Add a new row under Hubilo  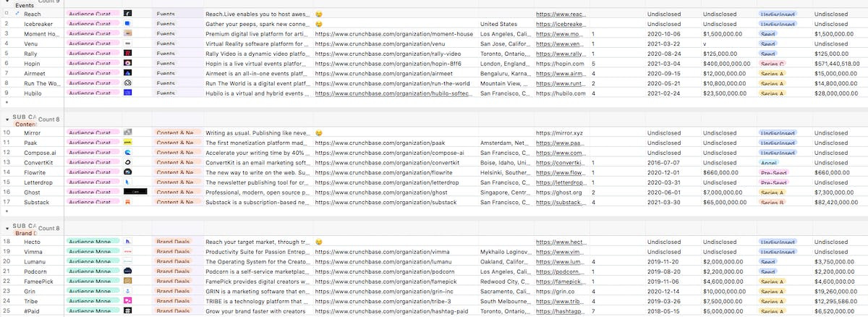[7, 102]
